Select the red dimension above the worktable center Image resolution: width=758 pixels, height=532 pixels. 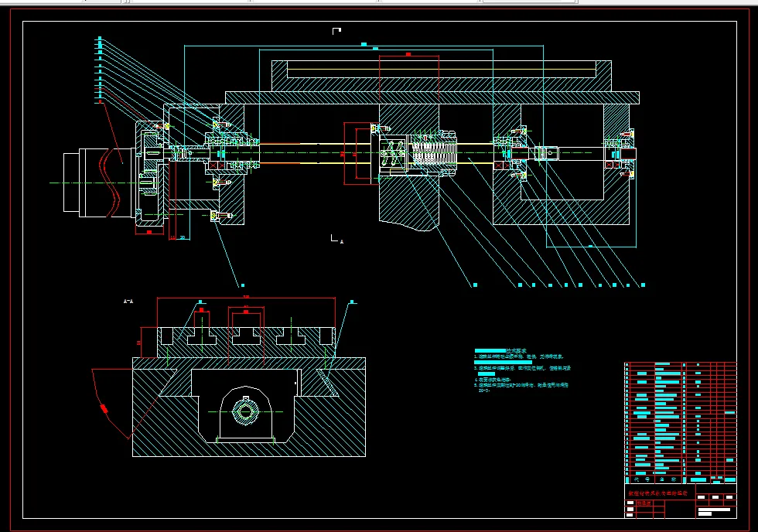click(x=408, y=55)
